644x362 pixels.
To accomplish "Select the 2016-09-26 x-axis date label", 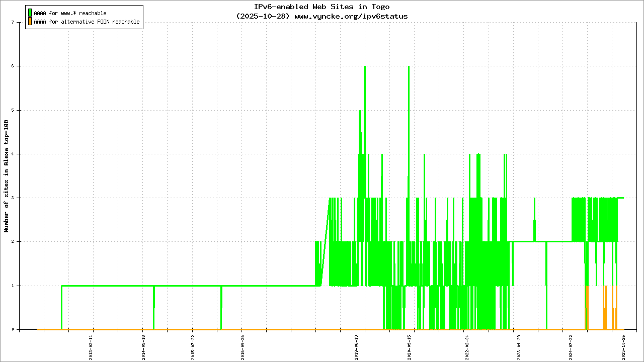I will [243, 347].
